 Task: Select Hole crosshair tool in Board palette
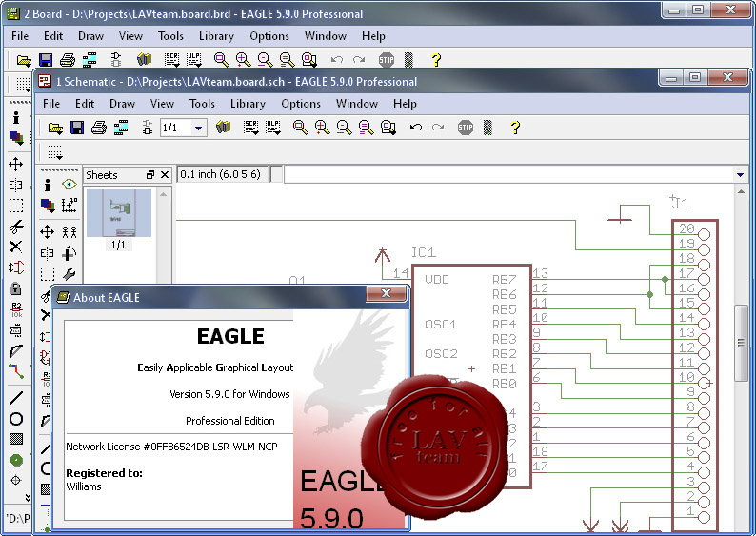[16, 480]
